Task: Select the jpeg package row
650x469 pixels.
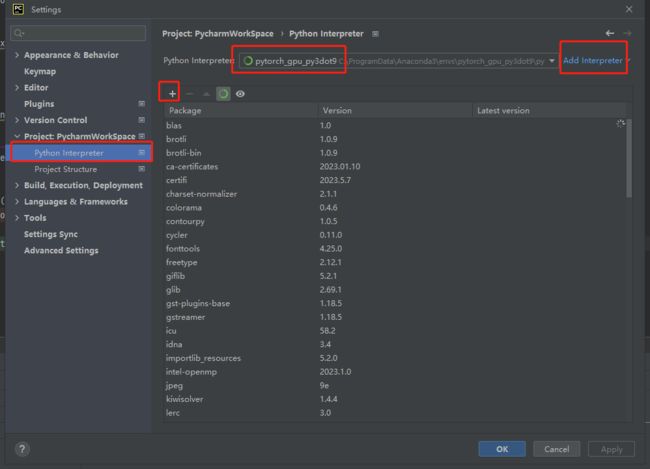Action: coord(395,385)
